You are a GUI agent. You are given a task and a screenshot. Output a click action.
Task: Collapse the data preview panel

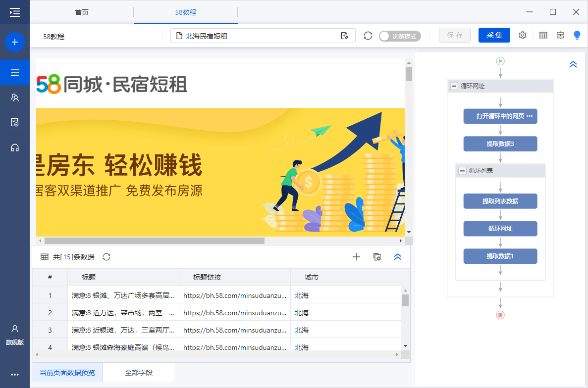click(397, 257)
